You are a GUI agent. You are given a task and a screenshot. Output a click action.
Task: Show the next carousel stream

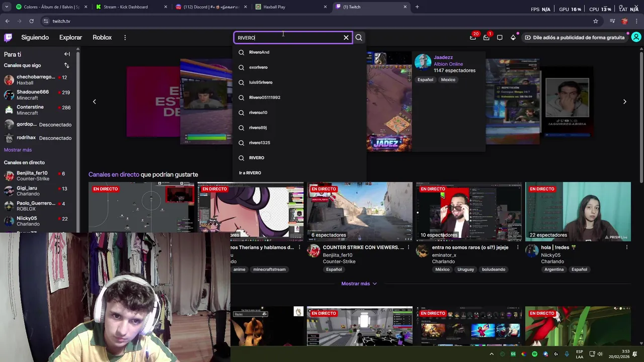pos(625,102)
